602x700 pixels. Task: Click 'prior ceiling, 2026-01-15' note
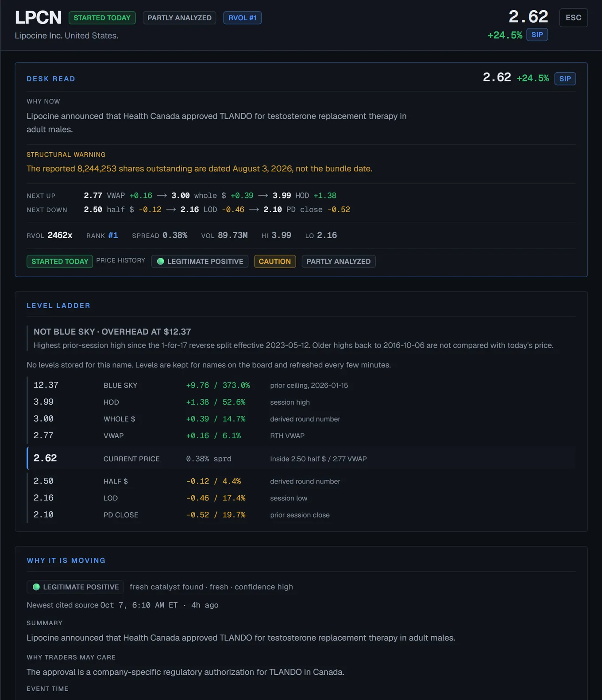pyautogui.click(x=309, y=385)
